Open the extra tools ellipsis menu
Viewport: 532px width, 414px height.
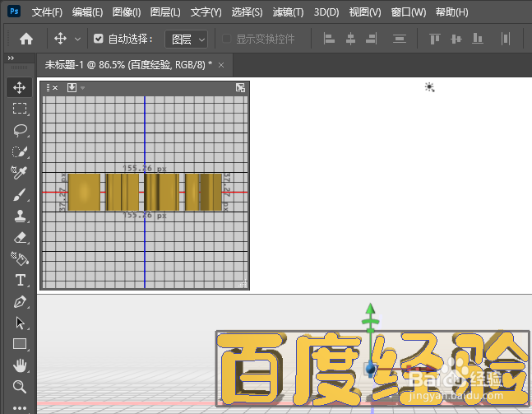point(20,408)
